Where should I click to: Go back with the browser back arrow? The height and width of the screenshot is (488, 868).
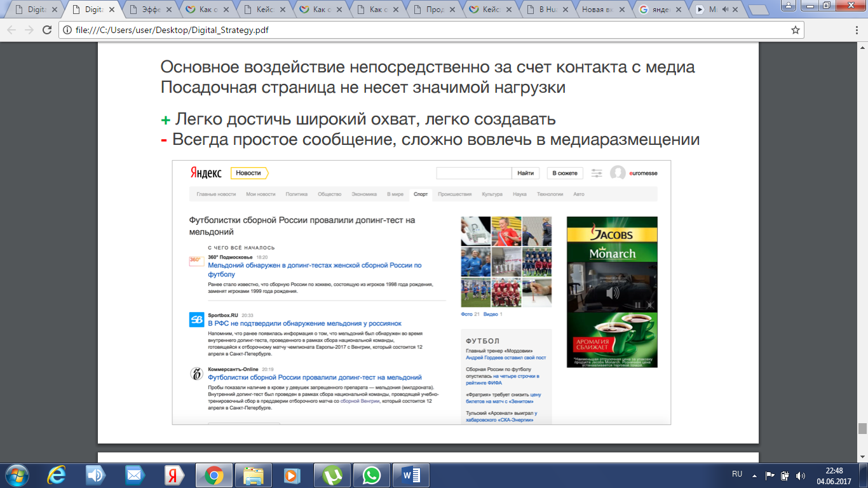(11, 30)
